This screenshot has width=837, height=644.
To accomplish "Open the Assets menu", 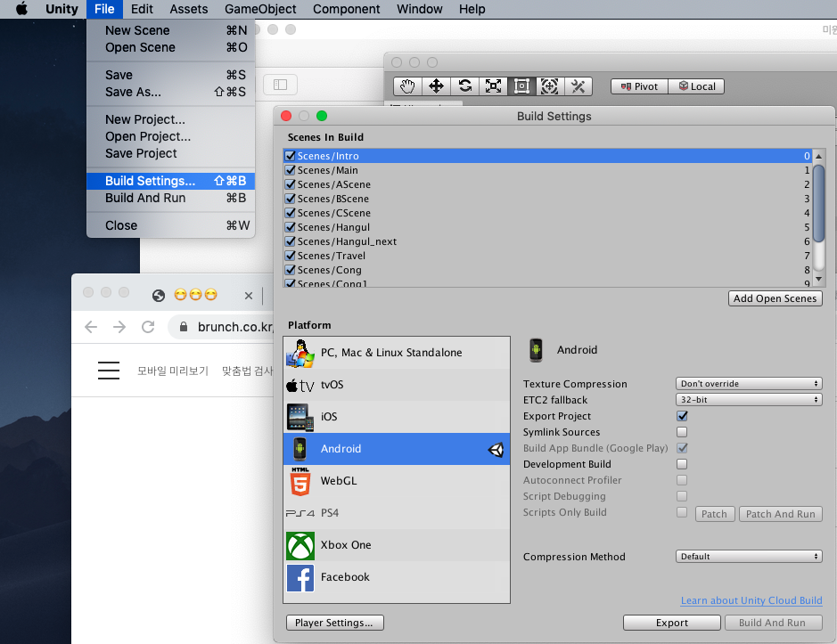I will click(189, 9).
